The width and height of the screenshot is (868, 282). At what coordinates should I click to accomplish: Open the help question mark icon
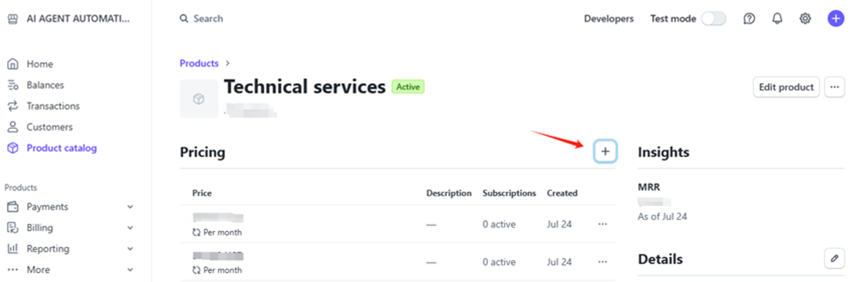749,19
